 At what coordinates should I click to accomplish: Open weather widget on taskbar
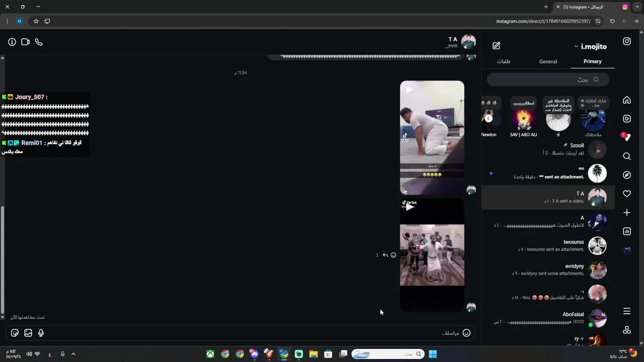(x=623, y=354)
